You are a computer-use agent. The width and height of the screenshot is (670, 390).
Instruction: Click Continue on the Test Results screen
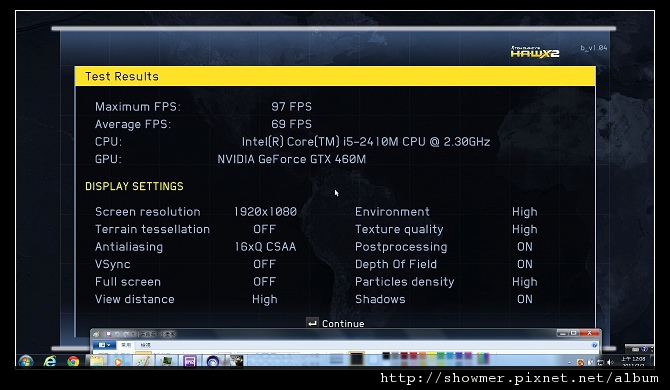pyautogui.click(x=335, y=323)
